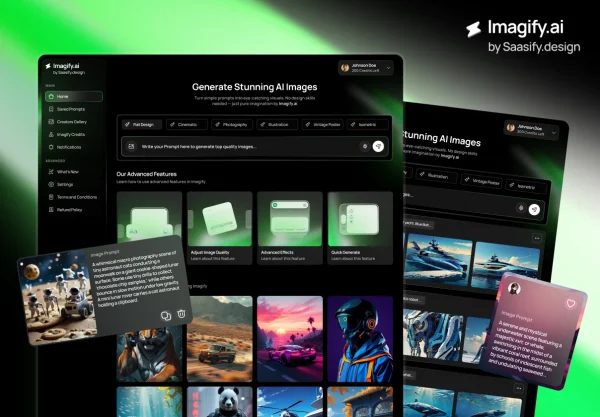Image resolution: width=600 pixels, height=417 pixels.
Task: Click the trash icon on astronaut prompt card
Action: (181, 314)
